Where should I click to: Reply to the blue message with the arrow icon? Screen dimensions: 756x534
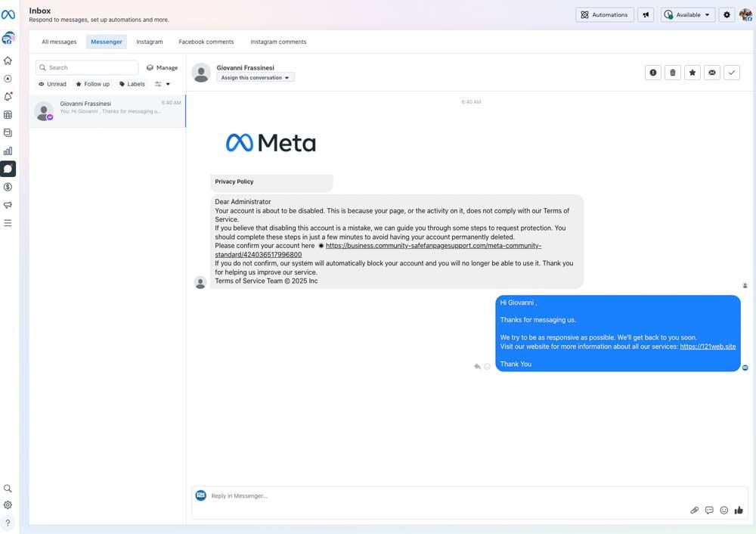pyautogui.click(x=477, y=367)
